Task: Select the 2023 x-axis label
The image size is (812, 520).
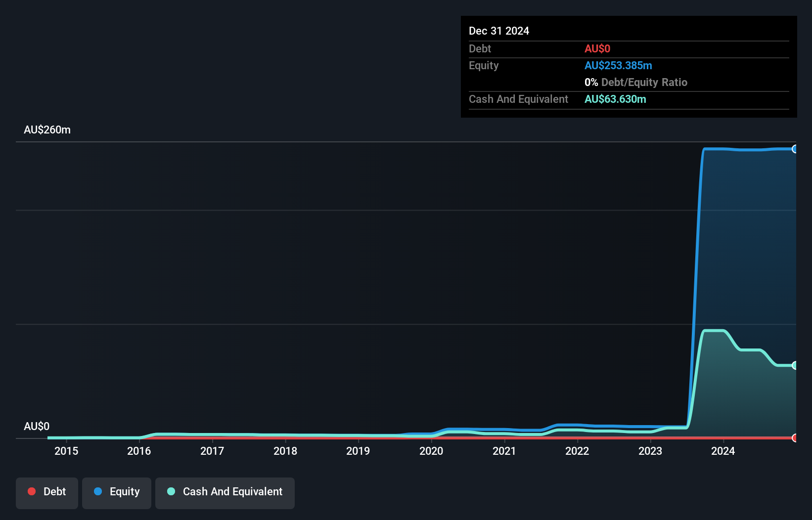Action: coord(650,451)
